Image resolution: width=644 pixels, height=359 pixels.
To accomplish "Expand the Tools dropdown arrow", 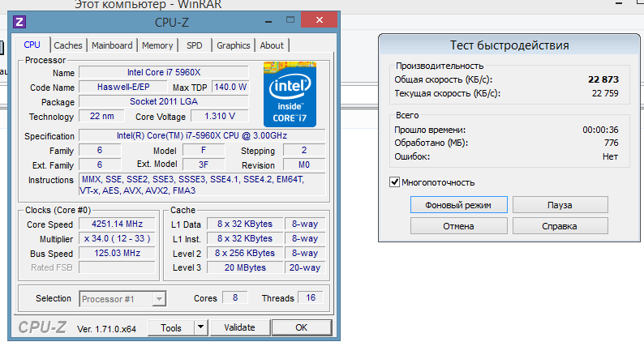I will pyautogui.click(x=200, y=327).
